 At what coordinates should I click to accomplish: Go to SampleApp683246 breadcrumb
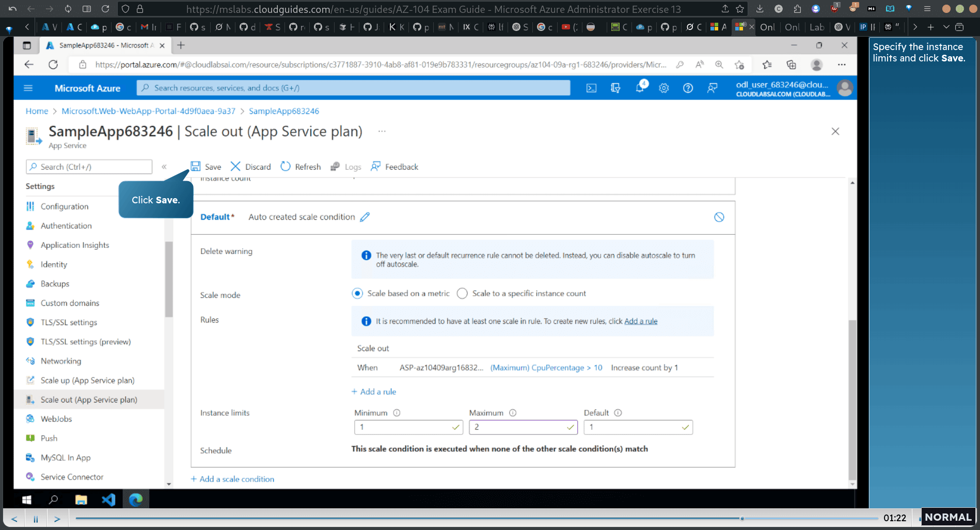[284, 111]
